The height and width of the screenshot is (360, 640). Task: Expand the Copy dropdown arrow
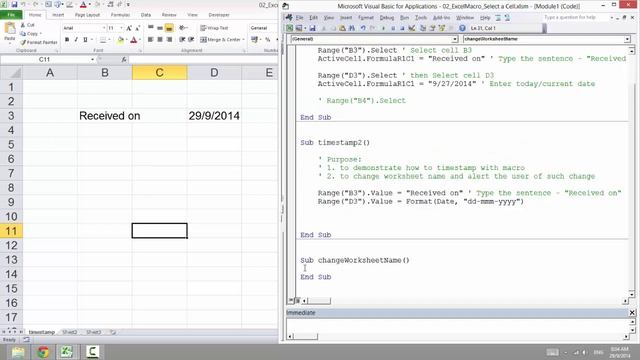point(41,33)
